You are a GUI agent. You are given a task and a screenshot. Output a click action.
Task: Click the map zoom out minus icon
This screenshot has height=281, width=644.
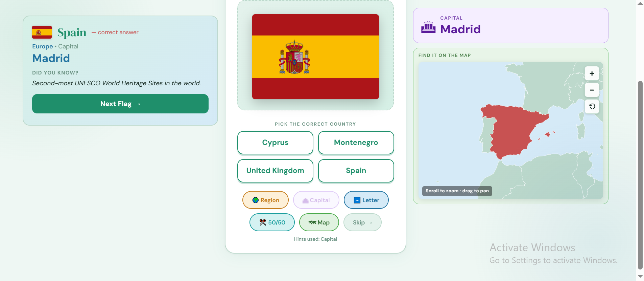coord(592,90)
